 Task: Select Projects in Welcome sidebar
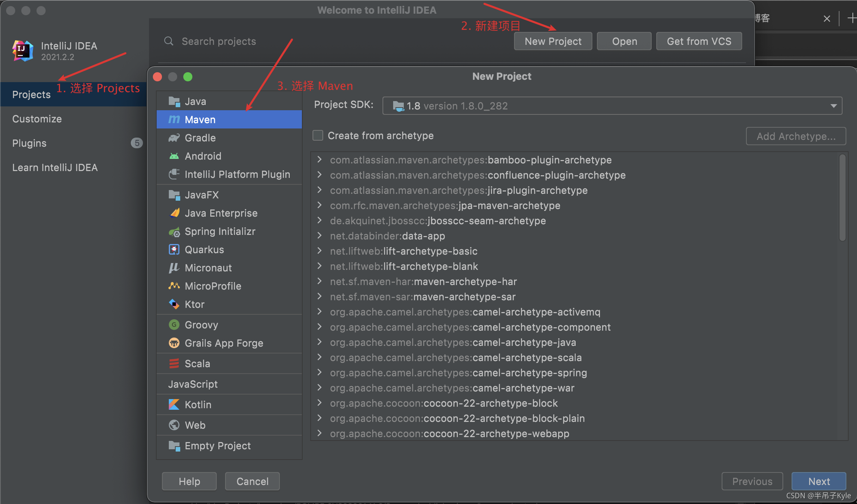(x=74, y=94)
